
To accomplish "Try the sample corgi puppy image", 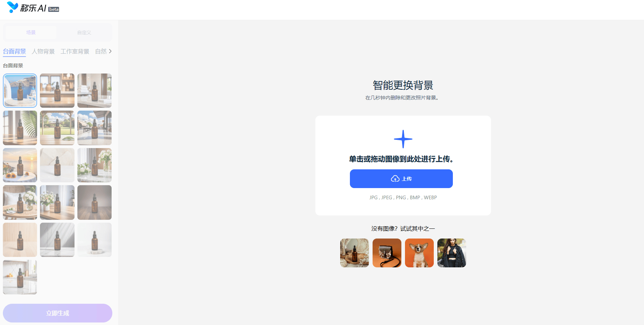I will [x=419, y=253].
